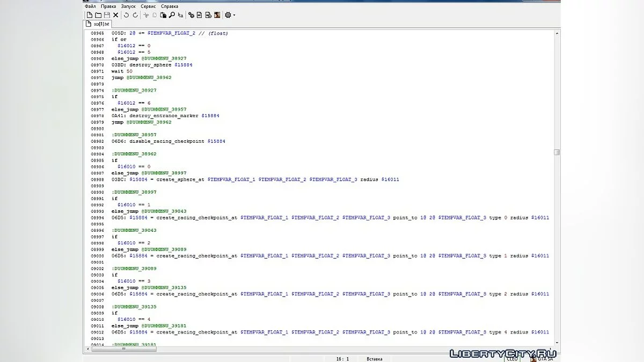
Task: Open the Правка menu
Action: point(108,6)
